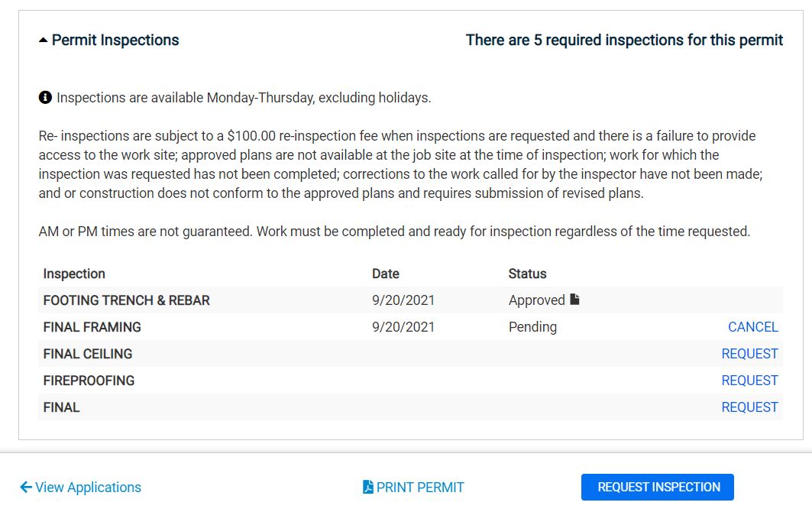This screenshot has height=512, width=812.
Task: Click the back arrow beside View Applications
Action: [25, 487]
